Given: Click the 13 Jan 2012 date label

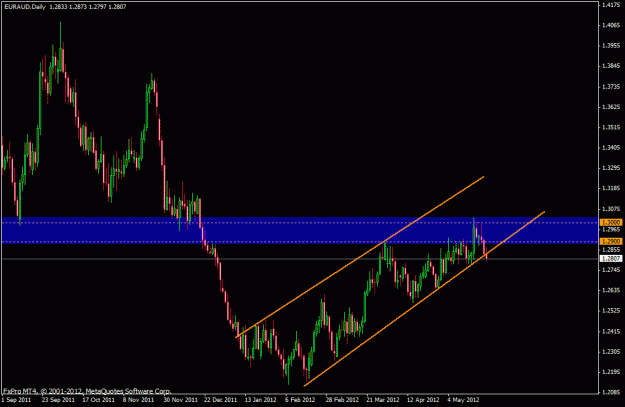Looking at the screenshot, I should tap(260, 400).
